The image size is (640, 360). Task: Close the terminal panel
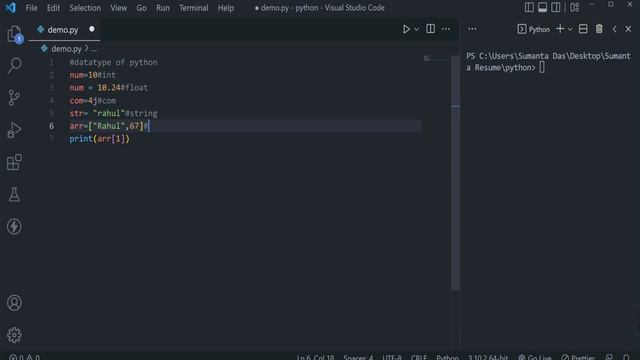(x=628, y=29)
